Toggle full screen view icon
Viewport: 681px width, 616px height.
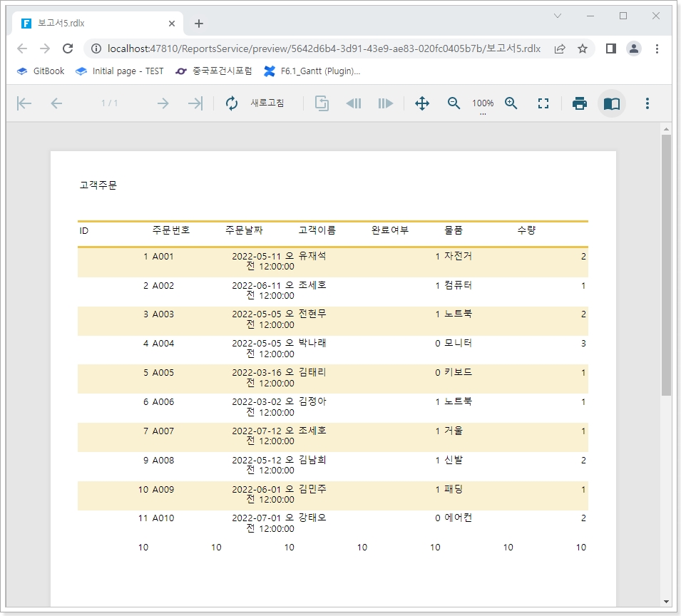[x=543, y=103]
